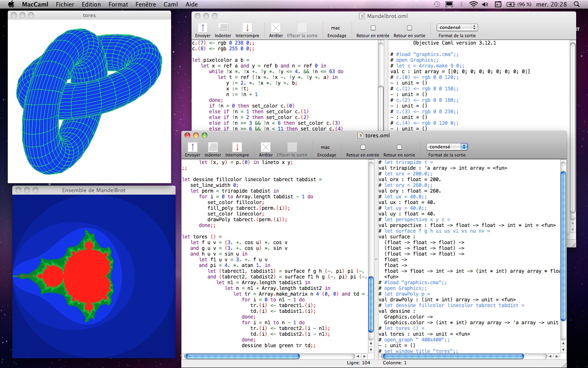Open Spotlight search magnifier
The width and height of the screenshot is (588, 368).
click(577, 4)
